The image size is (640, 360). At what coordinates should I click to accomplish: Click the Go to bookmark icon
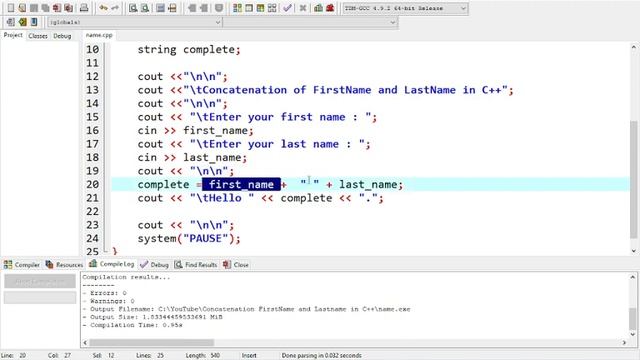point(34,22)
